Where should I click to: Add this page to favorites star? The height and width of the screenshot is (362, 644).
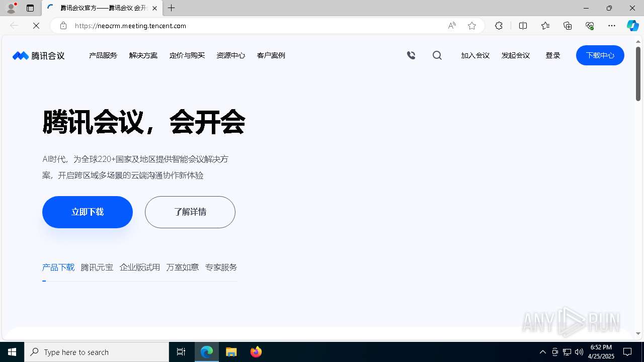(x=472, y=26)
